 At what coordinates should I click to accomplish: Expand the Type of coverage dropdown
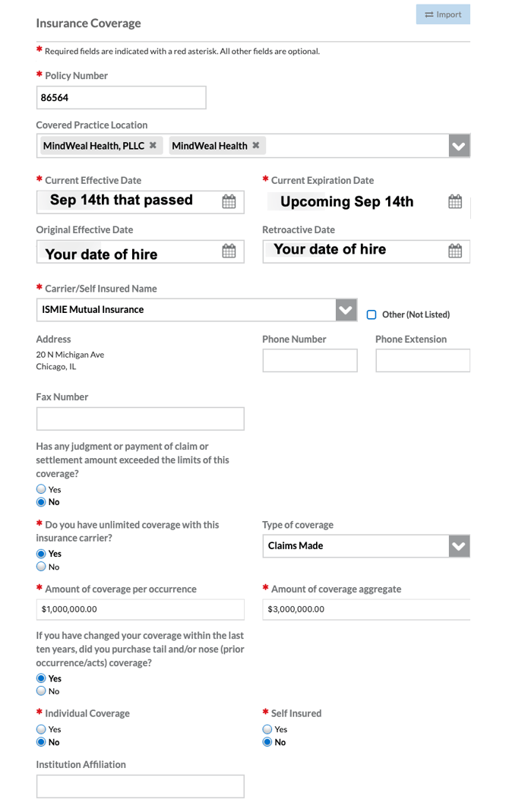coord(459,546)
